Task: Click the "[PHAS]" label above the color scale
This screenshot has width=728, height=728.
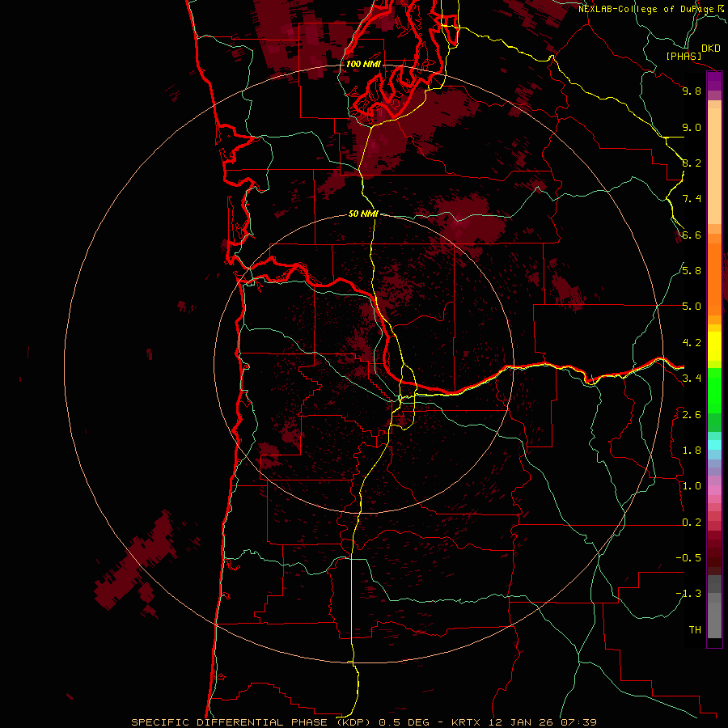Action: (684, 57)
